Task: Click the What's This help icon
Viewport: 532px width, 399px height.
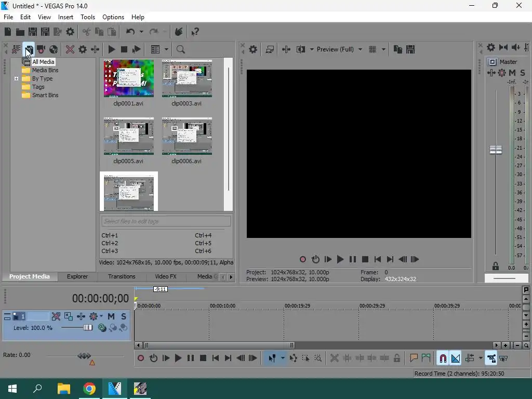Action: (195, 32)
